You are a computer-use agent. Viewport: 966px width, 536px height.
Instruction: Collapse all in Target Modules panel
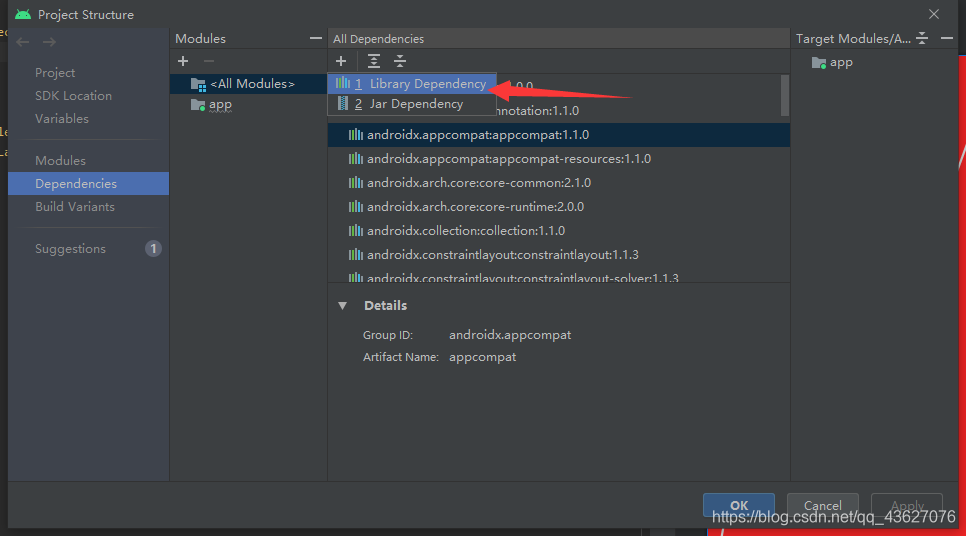tap(922, 38)
